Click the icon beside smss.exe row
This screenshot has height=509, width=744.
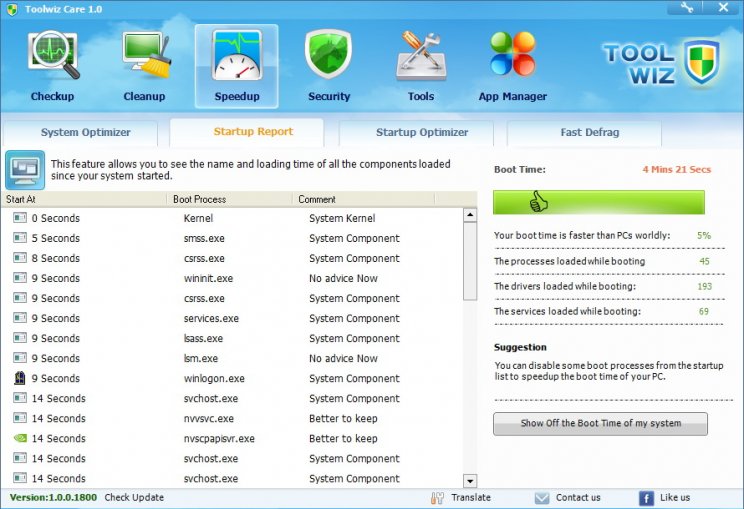click(x=20, y=238)
